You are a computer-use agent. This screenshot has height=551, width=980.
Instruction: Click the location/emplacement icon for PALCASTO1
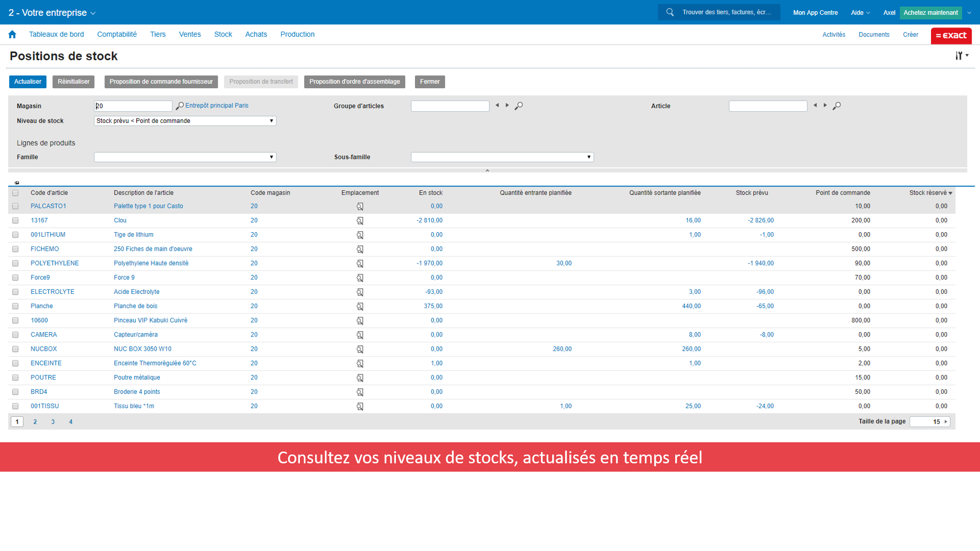click(x=361, y=206)
